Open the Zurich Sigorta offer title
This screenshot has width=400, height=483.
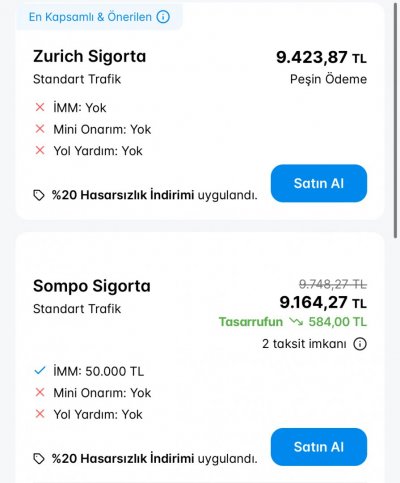(x=89, y=56)
